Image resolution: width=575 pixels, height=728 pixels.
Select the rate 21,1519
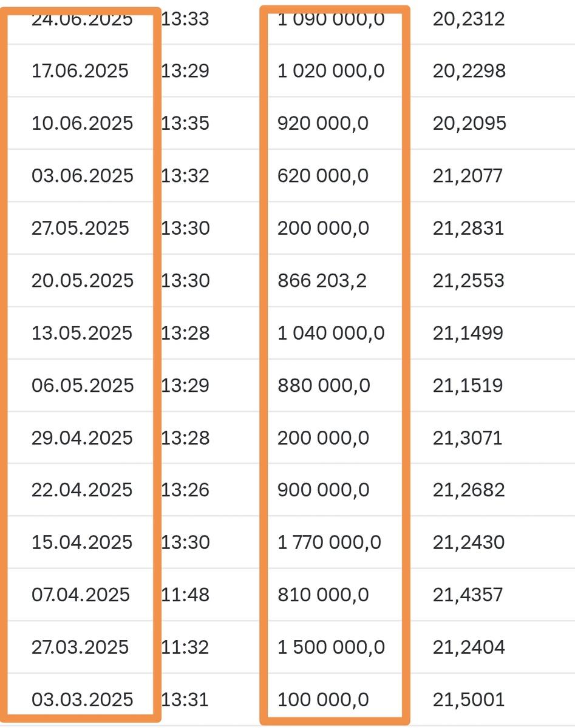click(x=468, y=385)
